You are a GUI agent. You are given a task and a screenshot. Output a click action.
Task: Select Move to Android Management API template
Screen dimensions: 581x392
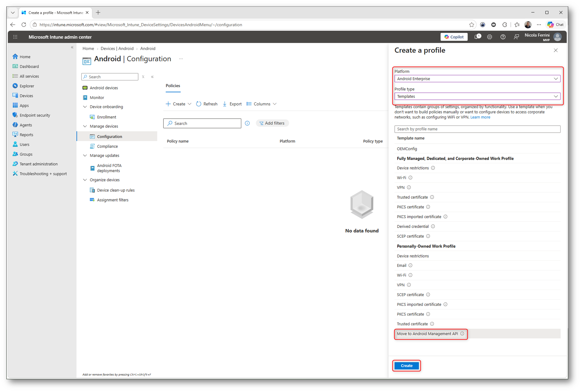pyautogui.click(x=477, y=334)
